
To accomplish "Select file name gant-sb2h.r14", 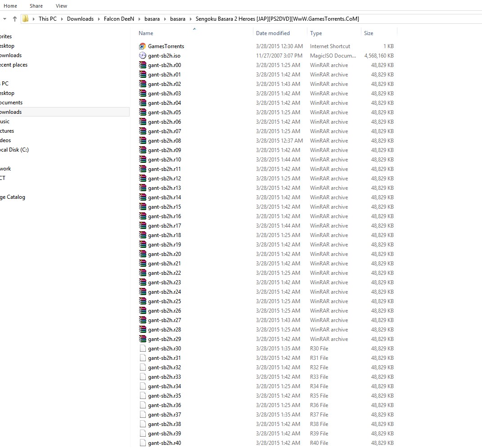I will point(164,197).
